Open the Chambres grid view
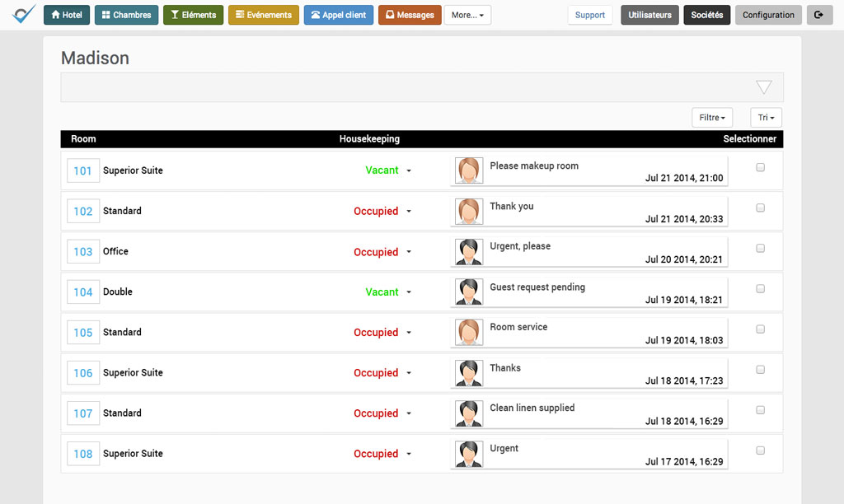This screenshot has width=844, height=504. click(126, 15)
